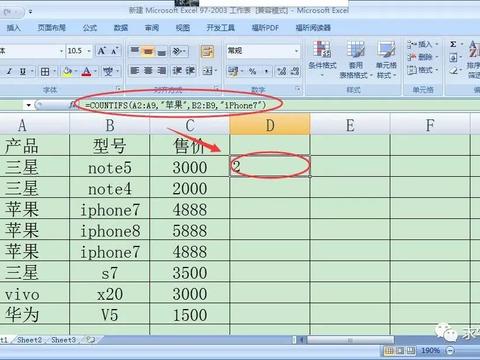Click the Decrease Decimal icon
Image resolution: width=480 pixels, height=360 pixels.
coord(295,71)
